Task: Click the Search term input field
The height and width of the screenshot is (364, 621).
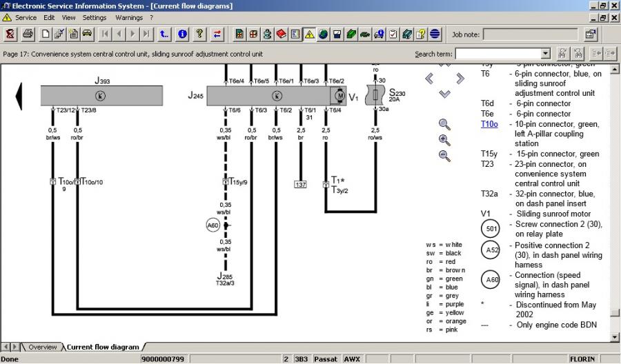Action: coord(497,54)
